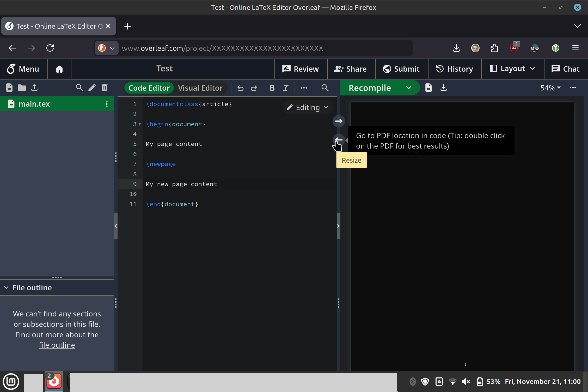
Task: Click the upload icon in file tree
Action: click(x=34, y=88)
